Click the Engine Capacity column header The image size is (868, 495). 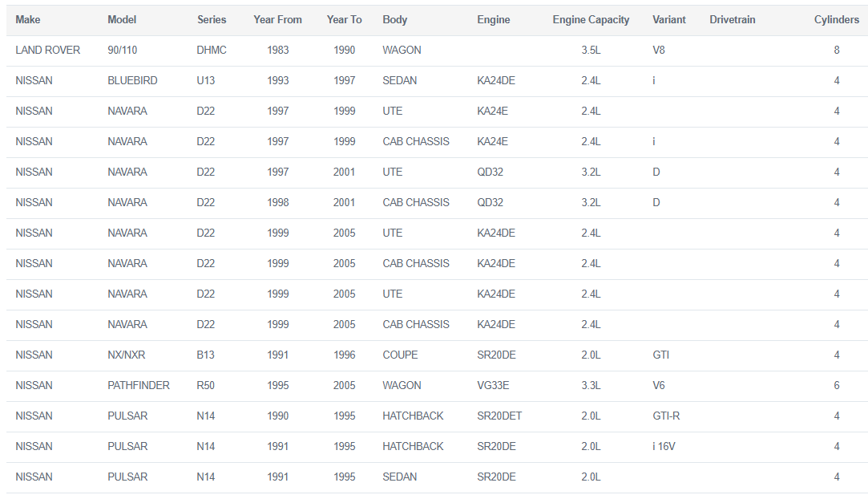pyautogui.click(x=591, y=19)
